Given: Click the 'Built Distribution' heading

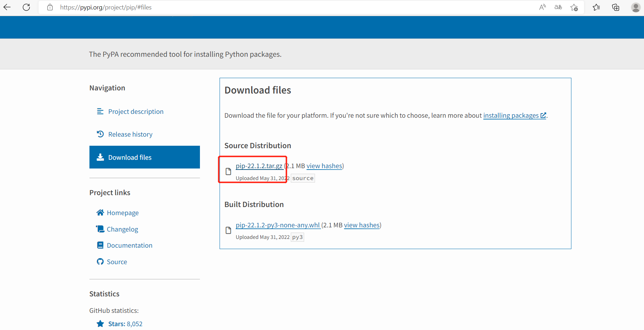Looking at the screenshot, I should coord(254,204).
